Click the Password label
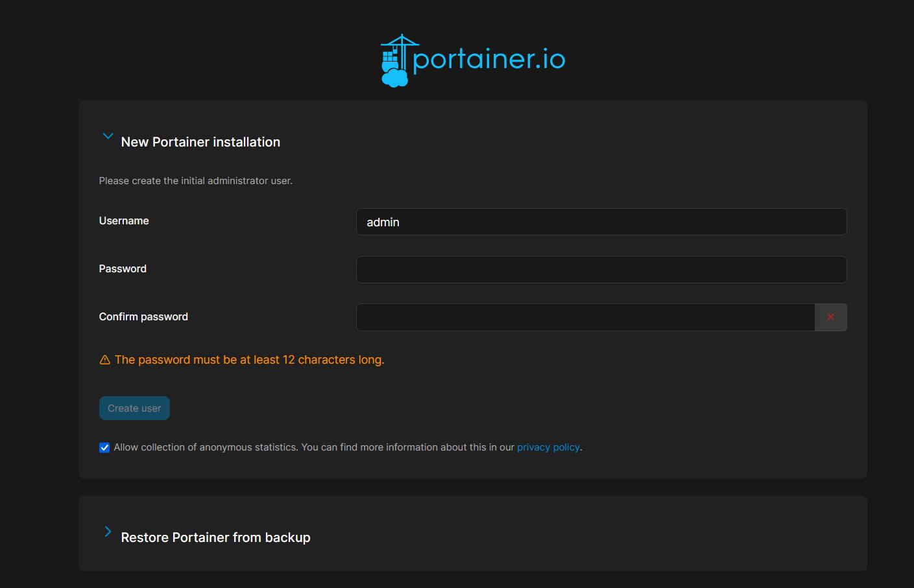This screenshot has width=914, height=588. click(x=123, y=269)
